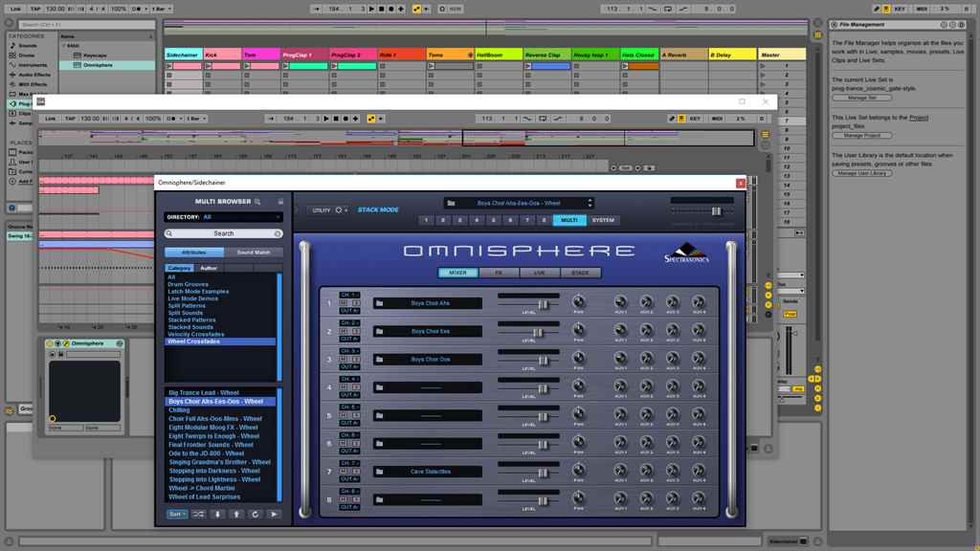Switch to the MIXER page tab
The image size is (980, 551).
point(457,273)
